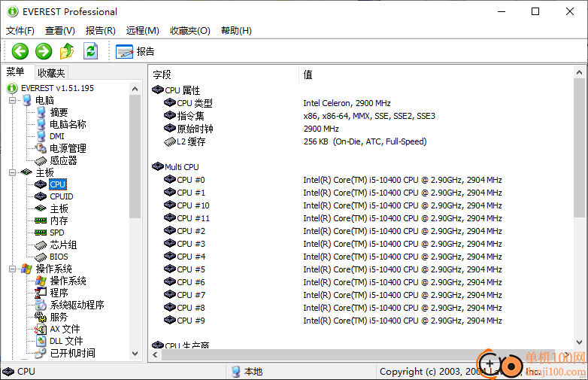Click the Refresh toolbar icon
This screenshot has width=588, height=380.
click(x=91, y=51)
